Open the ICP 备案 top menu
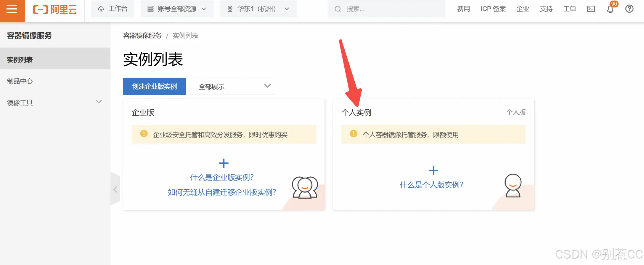644x265 pixels. tap(493, 9)
